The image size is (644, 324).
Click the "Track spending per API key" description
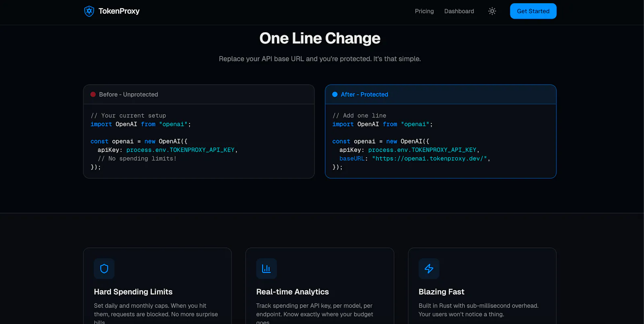(315, 314)
